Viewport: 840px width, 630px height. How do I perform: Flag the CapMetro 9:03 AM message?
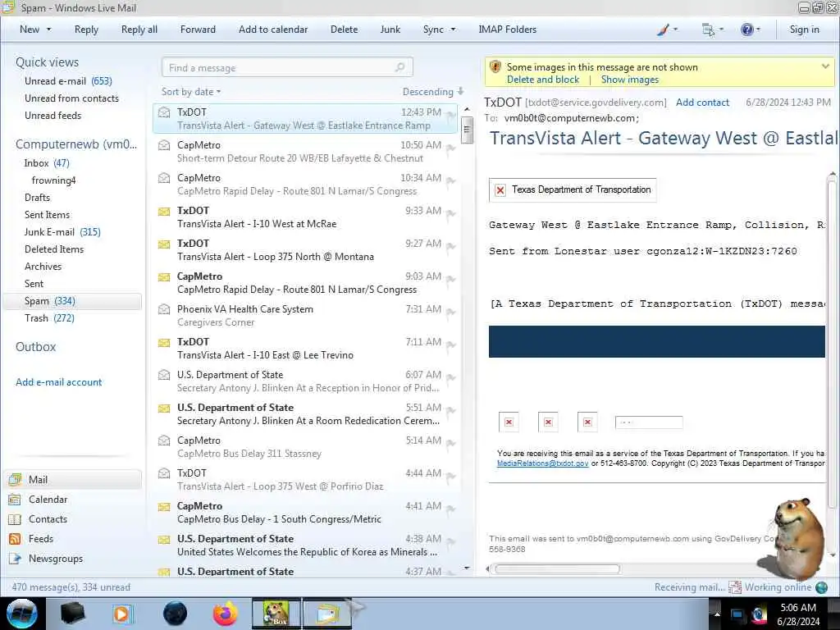(450, 279)
